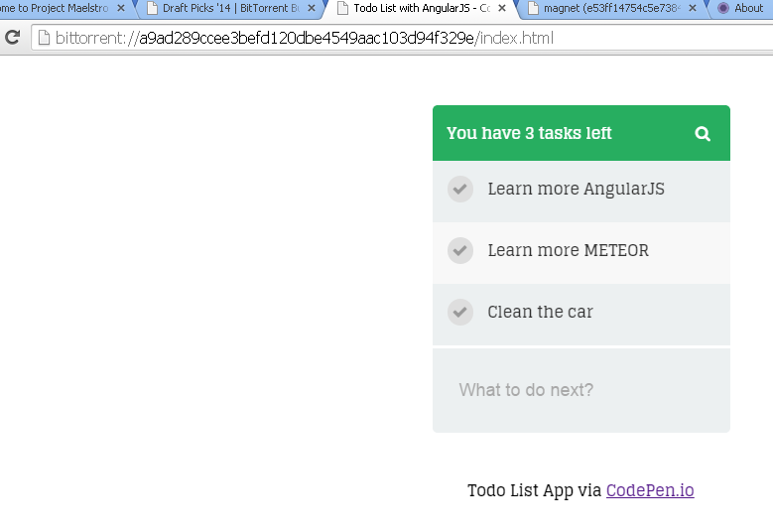Click the 'What to do next?' input

pyautogui.click(x=581, y=390)
